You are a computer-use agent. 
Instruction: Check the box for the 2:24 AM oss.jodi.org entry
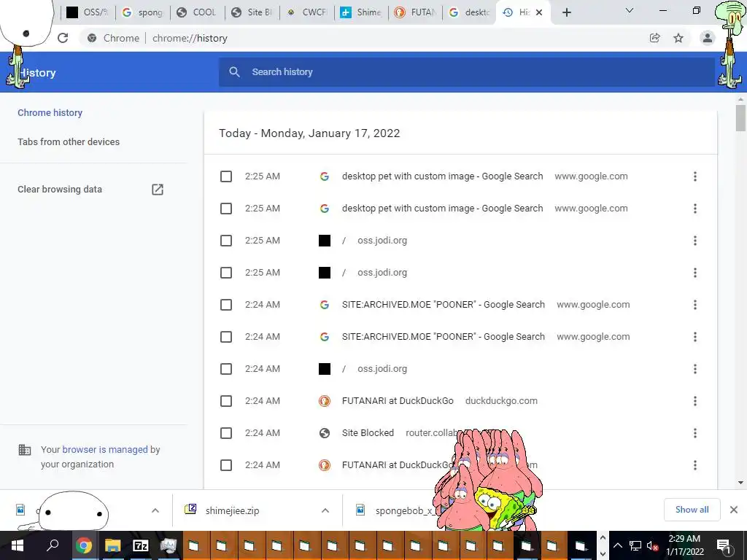tap(226, 369)
